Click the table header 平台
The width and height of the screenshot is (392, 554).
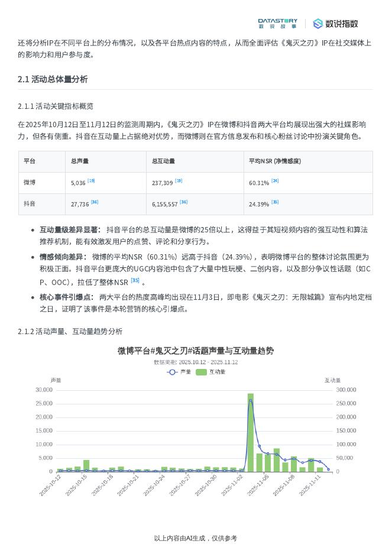[30, 161]
